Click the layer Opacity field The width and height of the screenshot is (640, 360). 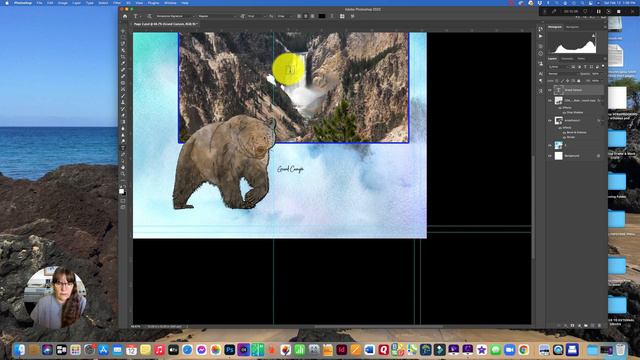596,74
